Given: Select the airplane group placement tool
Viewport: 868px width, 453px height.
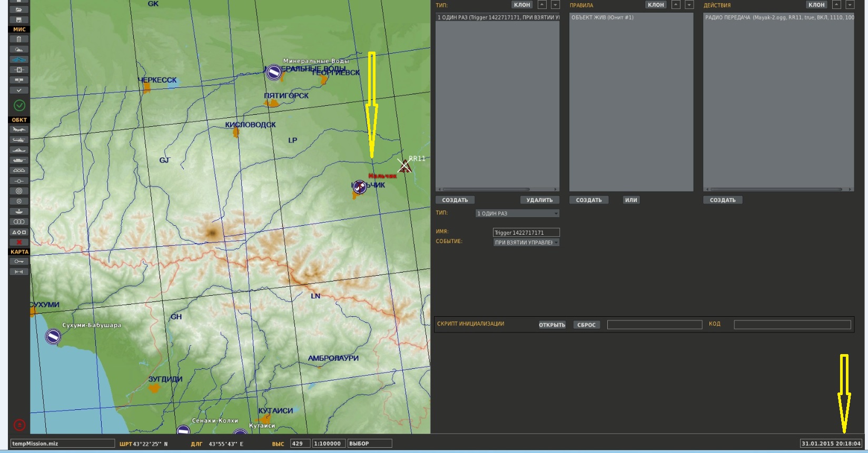Looking at the screenshot, I should (19, 130).
